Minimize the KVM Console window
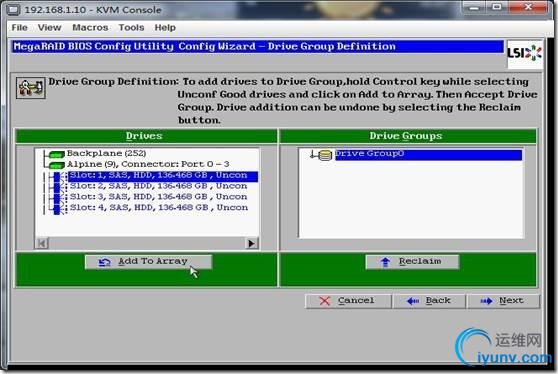Image resolution: width=558 pixels, height=374 pixels. click(x=474, y=7)
